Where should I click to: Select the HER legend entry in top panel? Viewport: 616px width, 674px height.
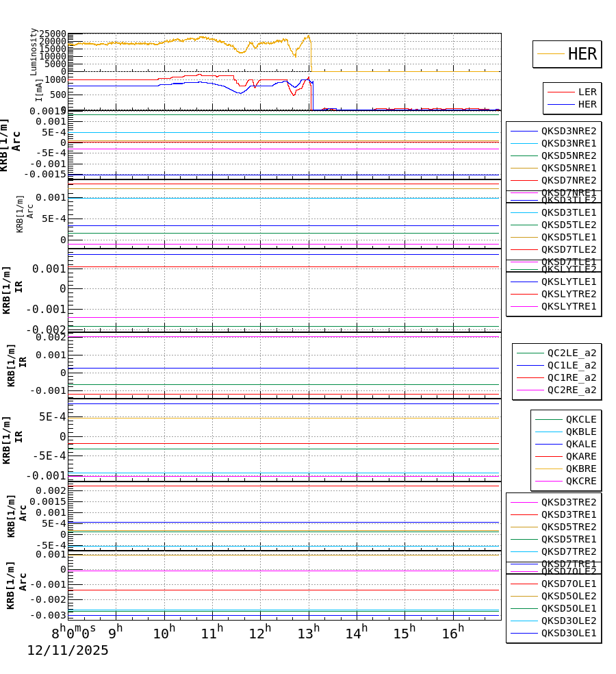pos(582,53)
